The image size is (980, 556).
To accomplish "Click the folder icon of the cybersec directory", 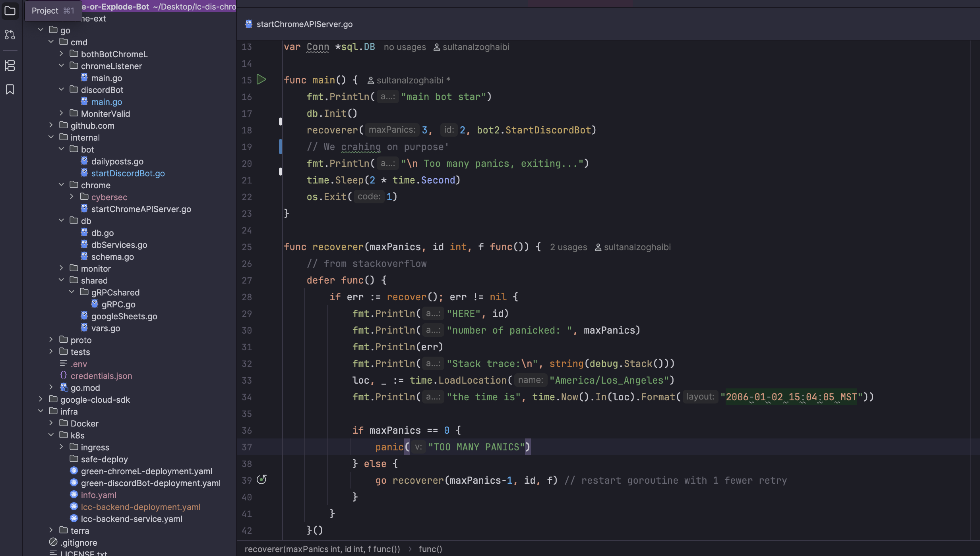I will (x=84, y=197).
